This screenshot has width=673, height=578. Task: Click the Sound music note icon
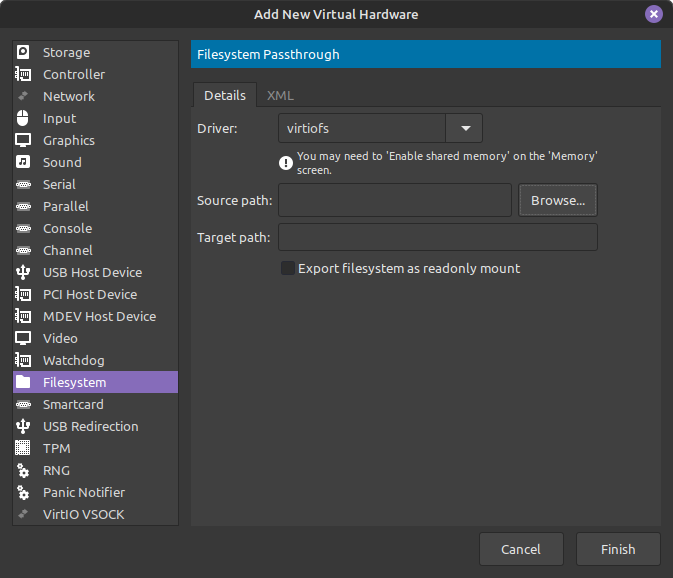(x=23, y=162)
